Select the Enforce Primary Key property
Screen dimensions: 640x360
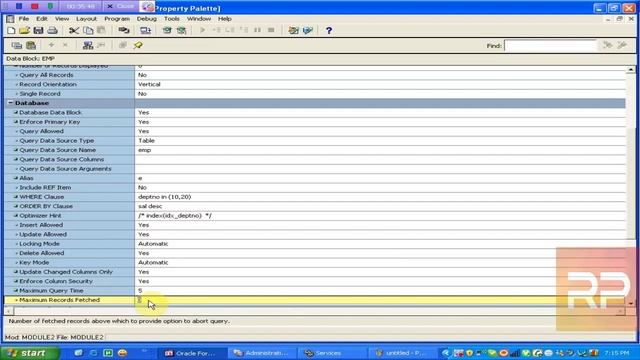[315, 122]
